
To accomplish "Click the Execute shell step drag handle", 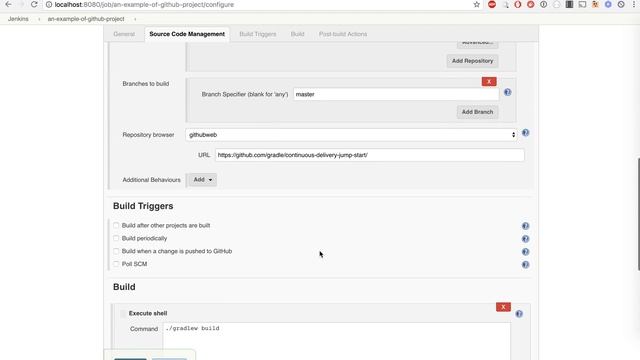I will coord(123,313).
